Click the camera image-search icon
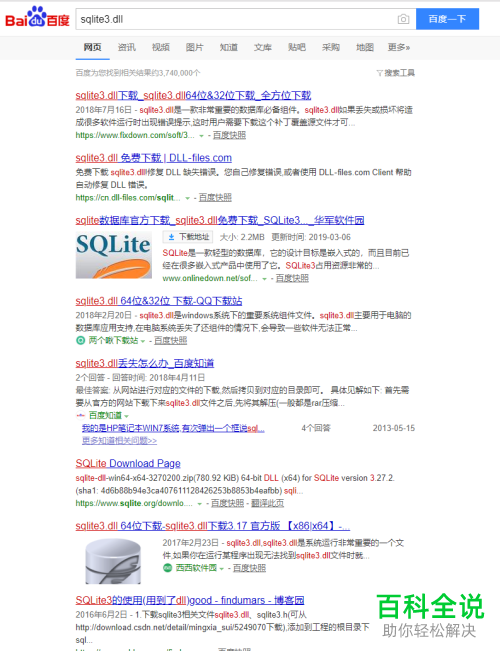This screenshot has height=651, width=500. 403,19
